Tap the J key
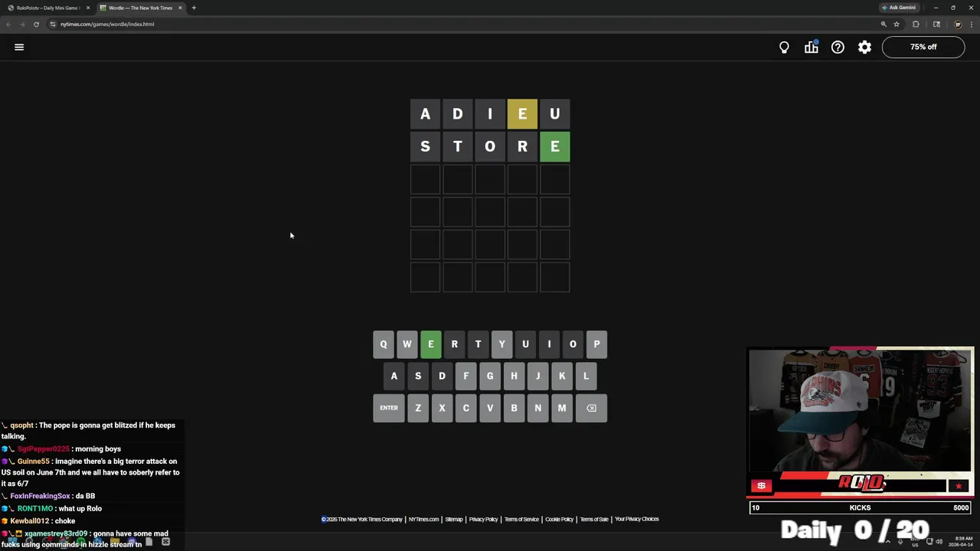980x551 pixels. [538, 376]
